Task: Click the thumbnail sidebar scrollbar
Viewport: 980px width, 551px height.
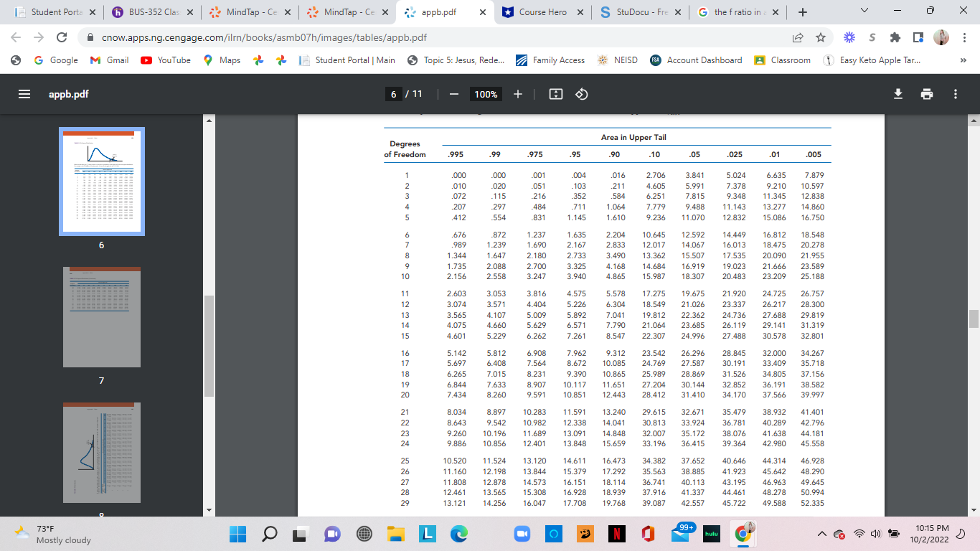Action: [x=209, y=346]
